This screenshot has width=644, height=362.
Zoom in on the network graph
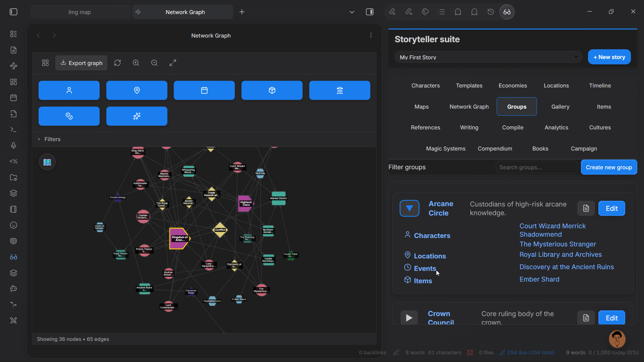coord(136,63)
